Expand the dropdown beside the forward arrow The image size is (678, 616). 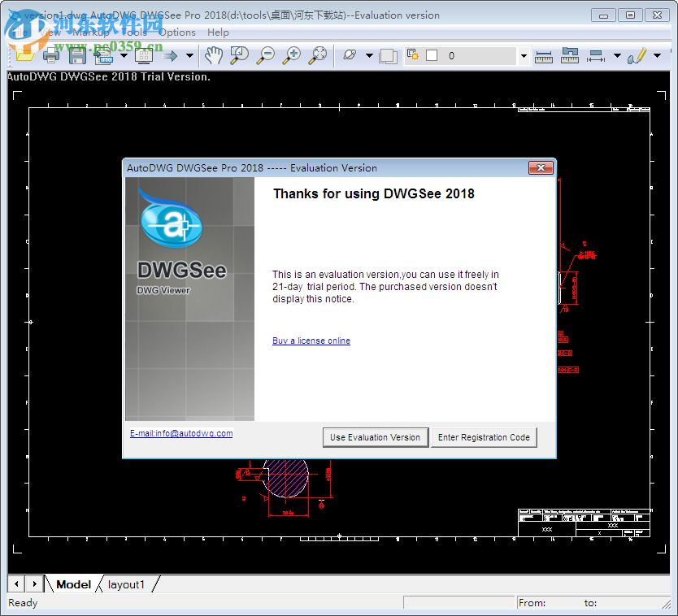click(189, 55)
